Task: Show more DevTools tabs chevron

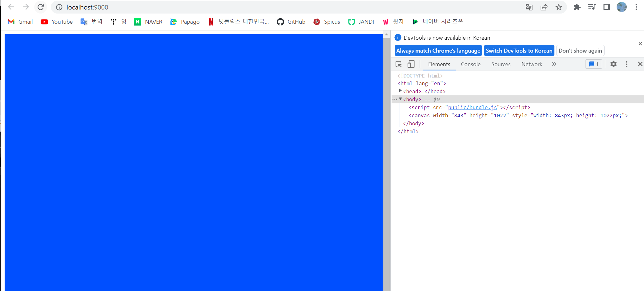Action: pos(554,64)
